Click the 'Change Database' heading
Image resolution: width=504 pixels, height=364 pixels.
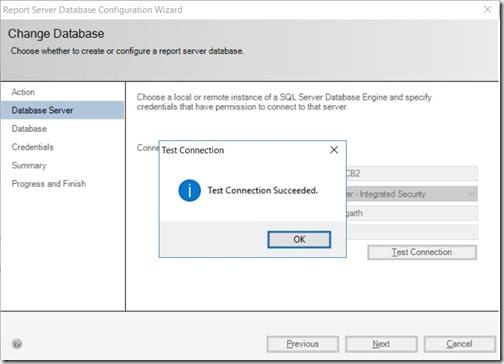pyautogui.click(x=56, y=34)
